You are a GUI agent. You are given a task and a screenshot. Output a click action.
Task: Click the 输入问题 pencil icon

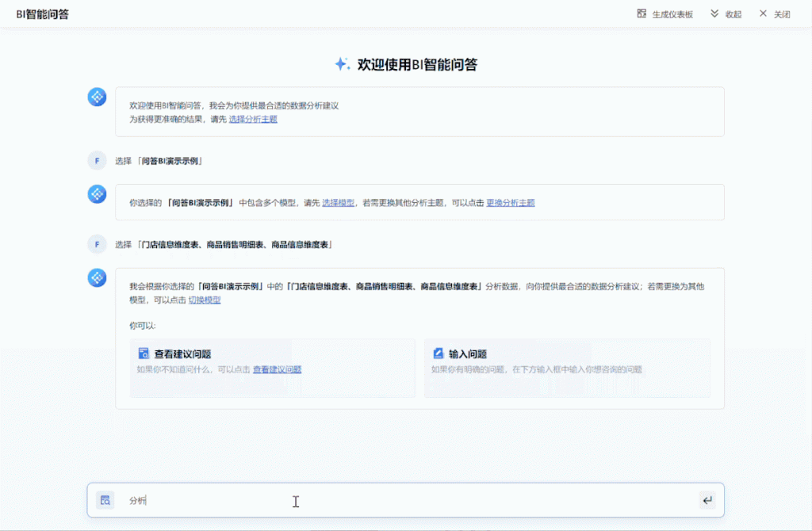[x=438, y=353]
